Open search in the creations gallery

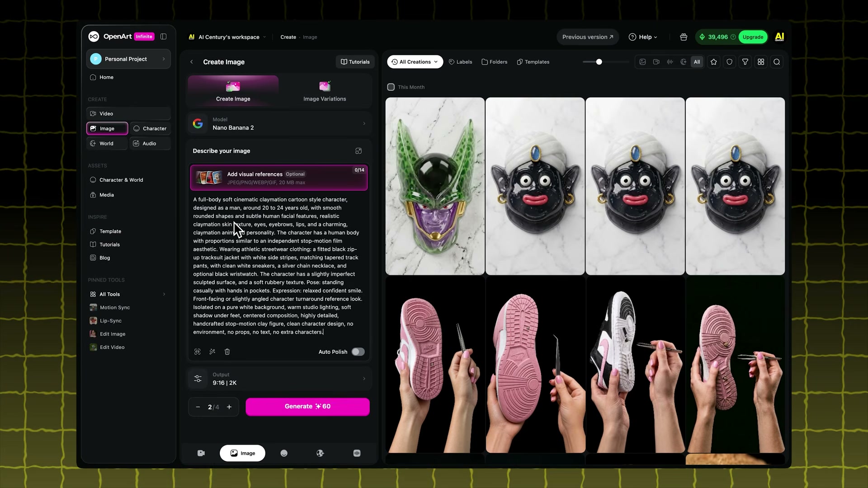777,62
